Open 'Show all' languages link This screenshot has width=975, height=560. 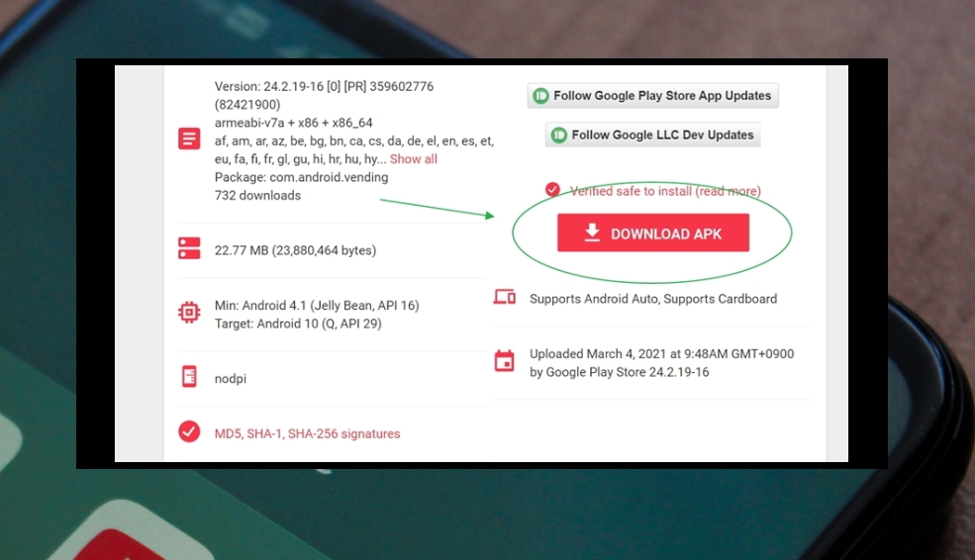coord(414,159)
